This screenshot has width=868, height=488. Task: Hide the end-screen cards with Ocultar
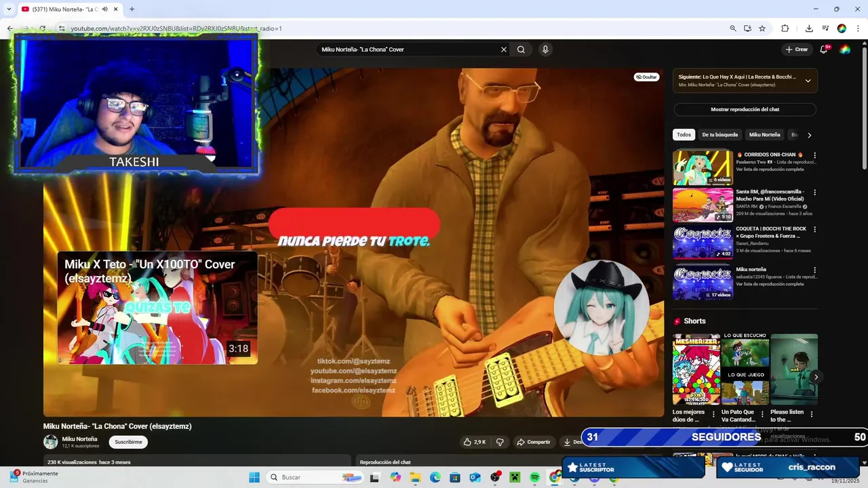click(x=646, y=77)
